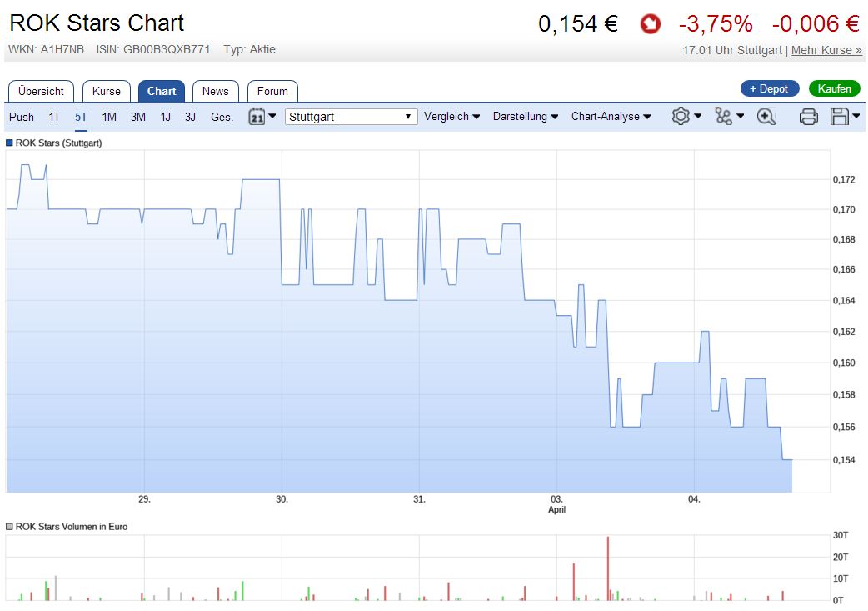
Task: Open the Forum tab
Action: [272, 92]
